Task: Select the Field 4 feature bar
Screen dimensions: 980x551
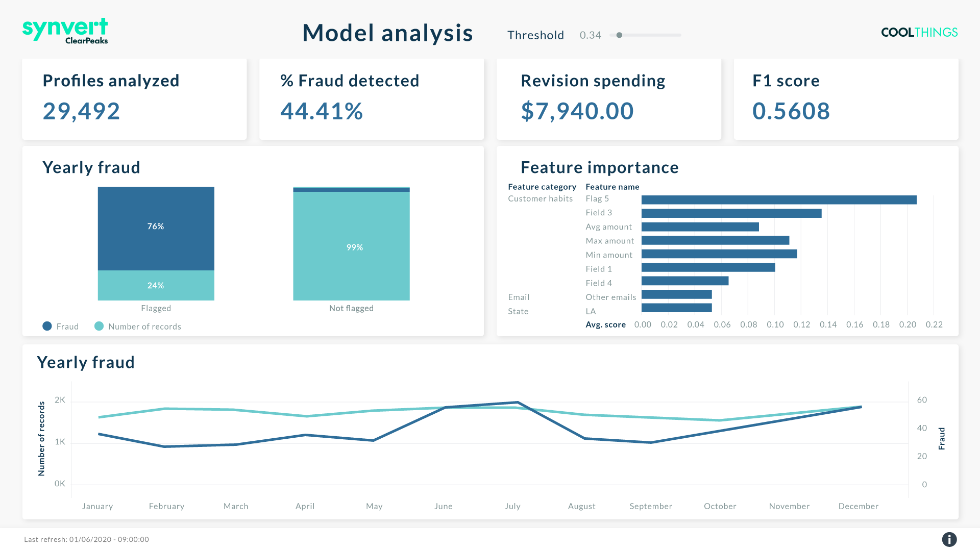Action: coord(685,281)
